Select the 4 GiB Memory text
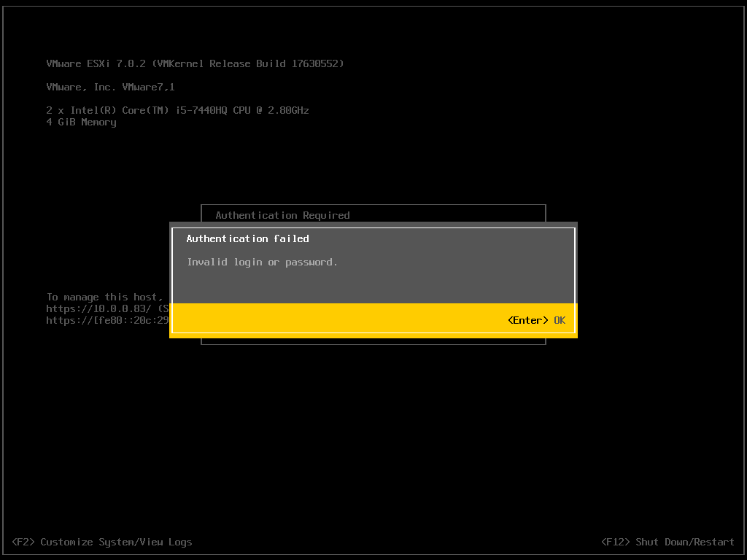 click(81, 122)
